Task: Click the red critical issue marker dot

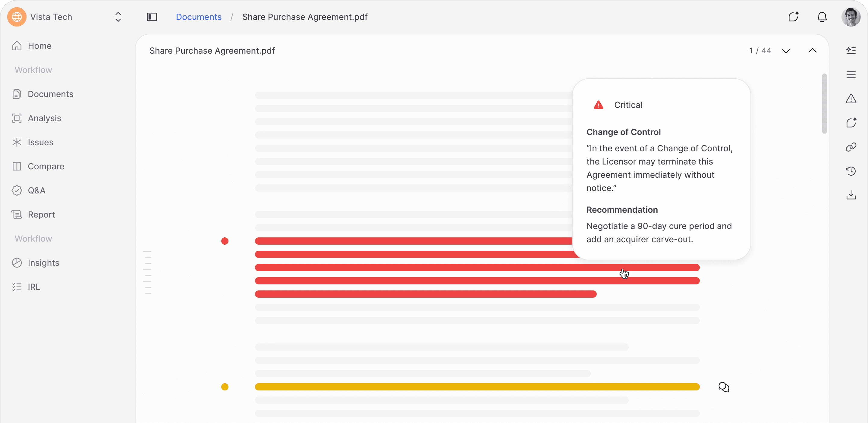Action: tap(225, 241)
